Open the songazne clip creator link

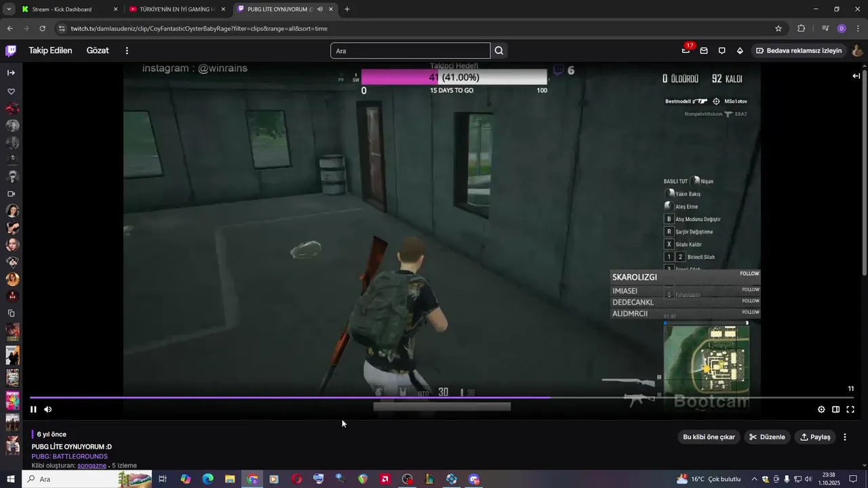[x=92, y=466]
